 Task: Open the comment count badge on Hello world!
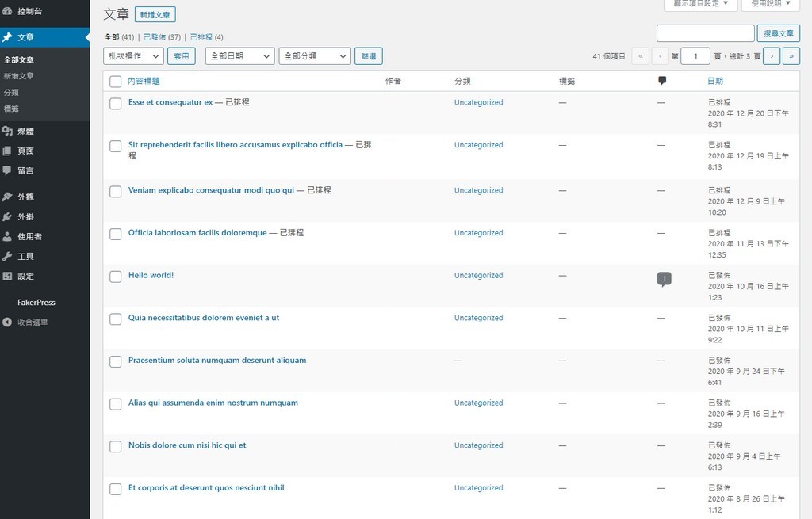664,278
